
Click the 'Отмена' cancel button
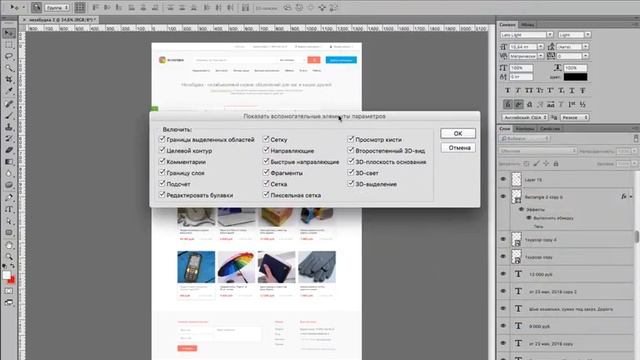click(x=458, y=148)
